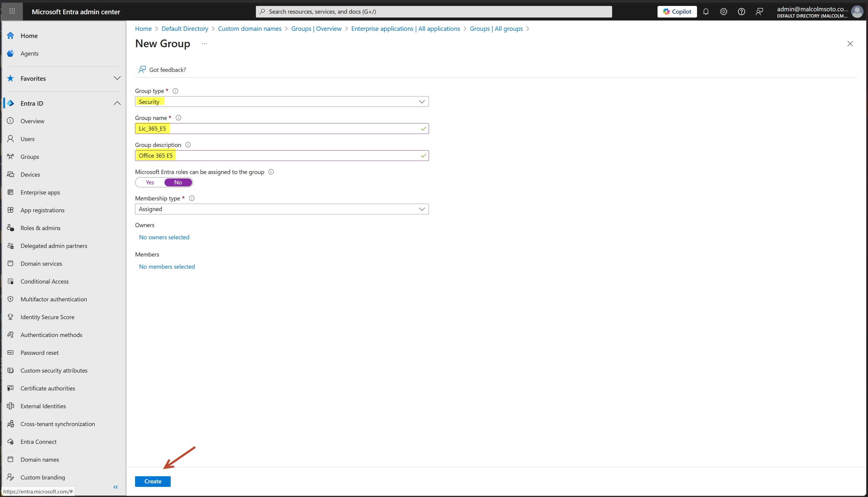Click the help question mark icon
Viewport: 868px width, 497px height.
tap(741, 12)
